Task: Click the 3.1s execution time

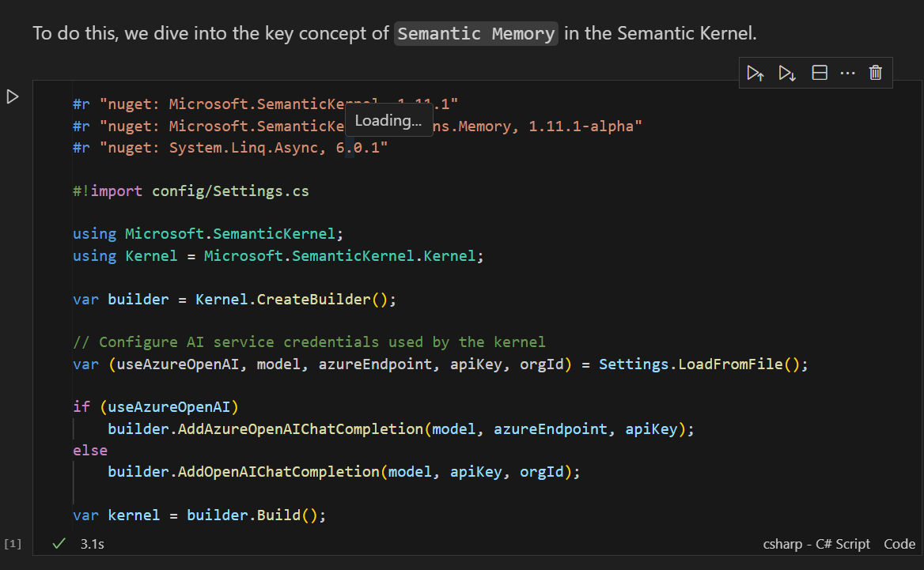Action: 92,544
